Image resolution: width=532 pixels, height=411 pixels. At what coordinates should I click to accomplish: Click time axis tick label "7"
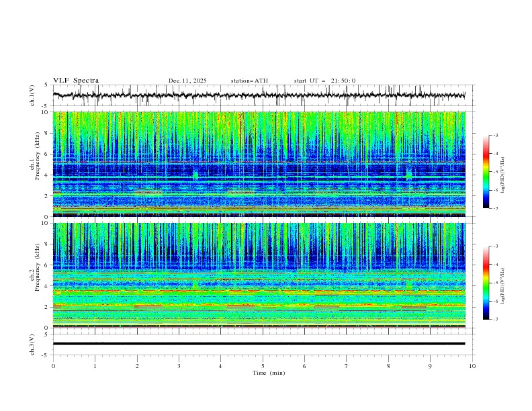coord(347,366)
